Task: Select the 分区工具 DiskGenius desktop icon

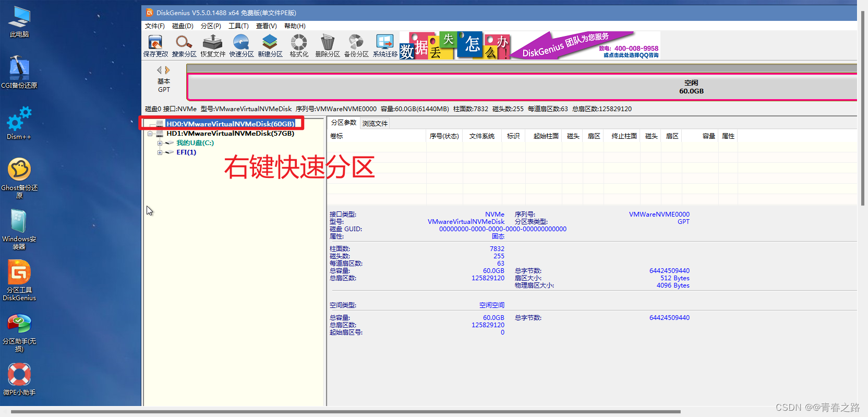Action: (19, 280)
